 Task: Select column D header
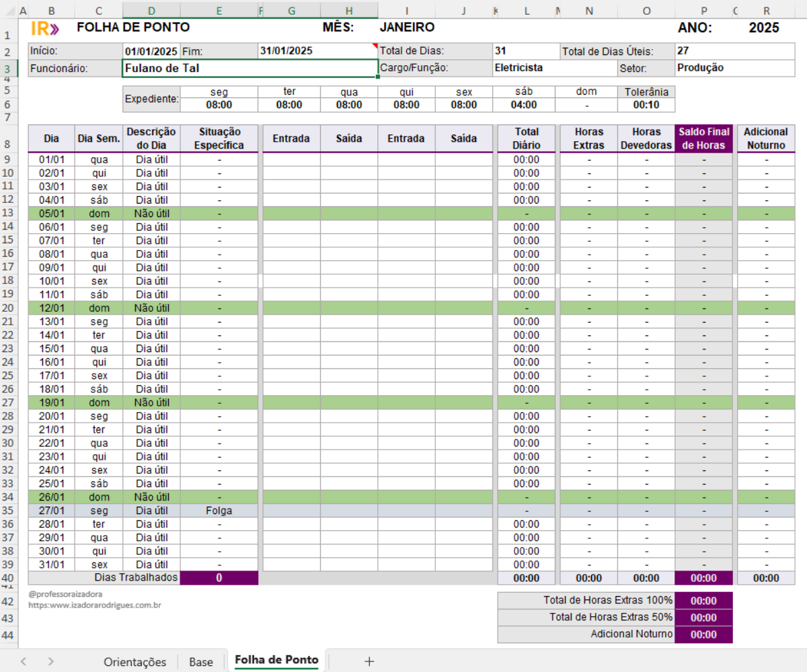point(151,11)
